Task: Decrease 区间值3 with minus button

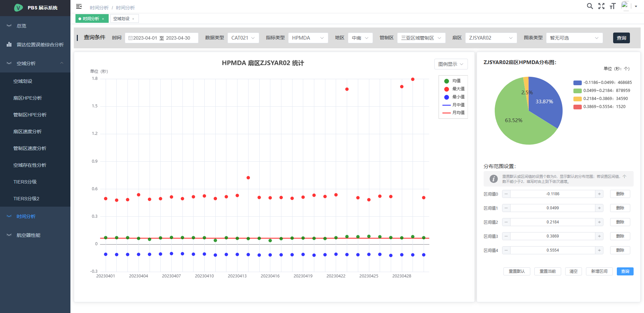Action: point(506,236)
